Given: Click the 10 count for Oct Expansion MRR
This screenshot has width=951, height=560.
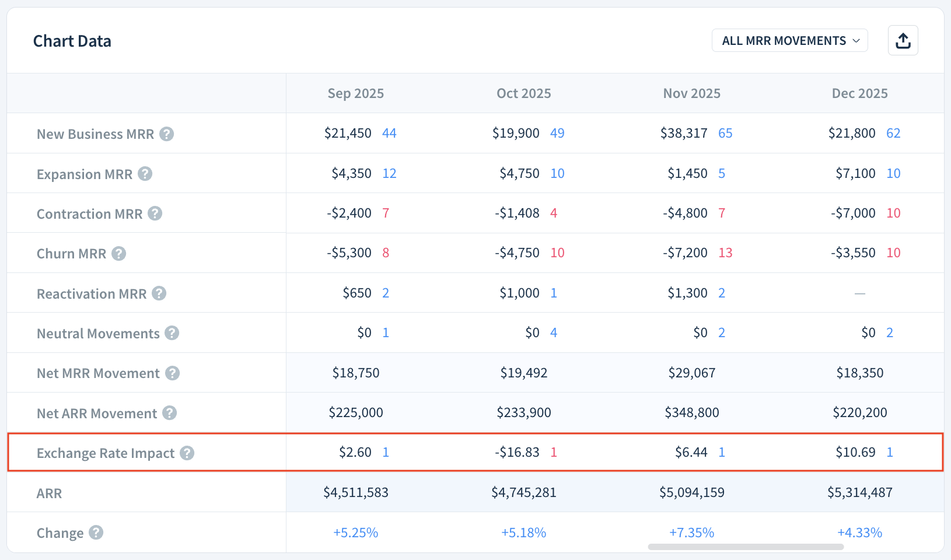Looking at the screenshot, I should [557, 173].
